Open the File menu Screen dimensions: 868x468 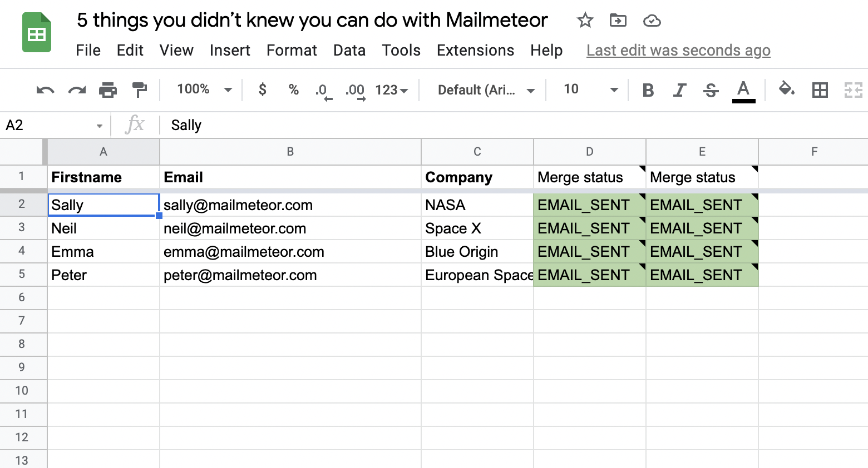[x=88, y=51]
